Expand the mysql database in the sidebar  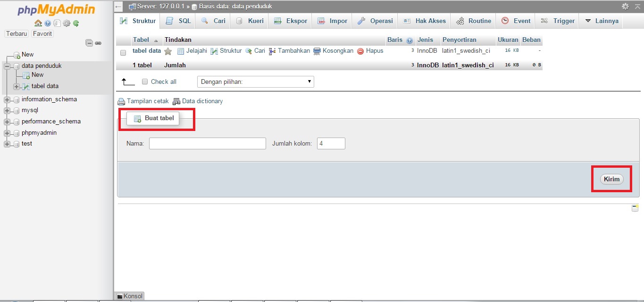pos(7,110)
